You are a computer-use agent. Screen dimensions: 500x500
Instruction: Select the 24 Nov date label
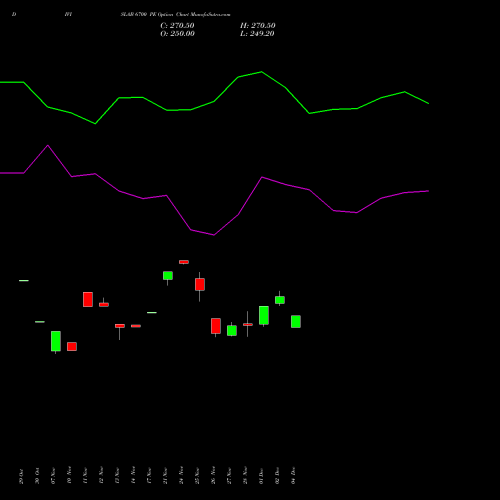181,475
